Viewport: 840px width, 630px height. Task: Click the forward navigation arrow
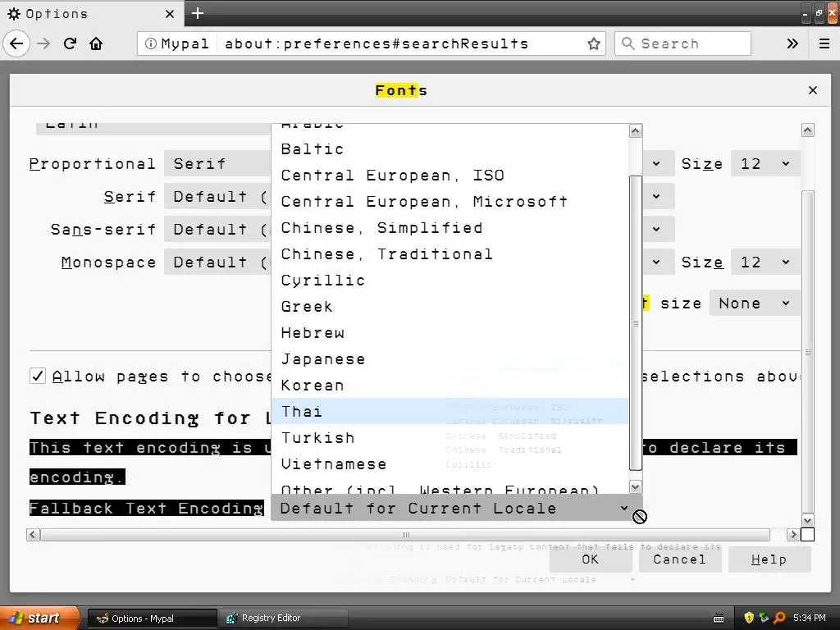pos(44,43)
